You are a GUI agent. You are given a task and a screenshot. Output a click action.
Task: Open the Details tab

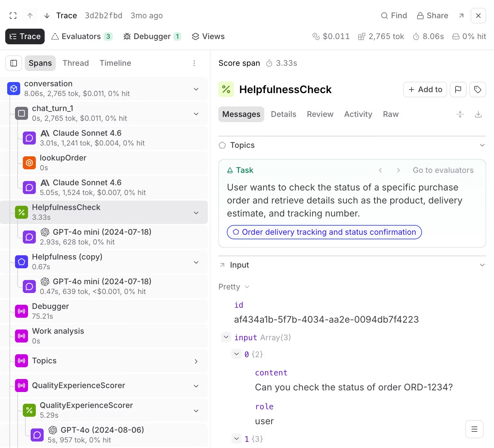pos(283,114)
